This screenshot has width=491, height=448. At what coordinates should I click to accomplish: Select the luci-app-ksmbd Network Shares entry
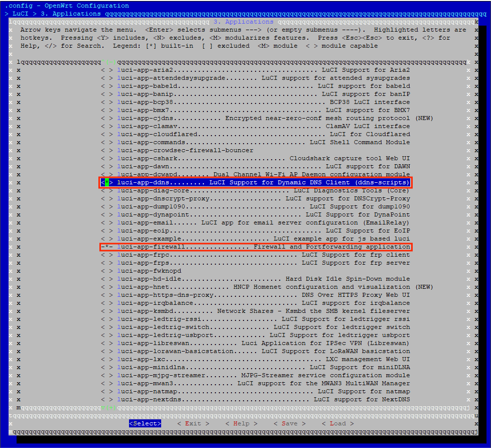click(263, 311)
